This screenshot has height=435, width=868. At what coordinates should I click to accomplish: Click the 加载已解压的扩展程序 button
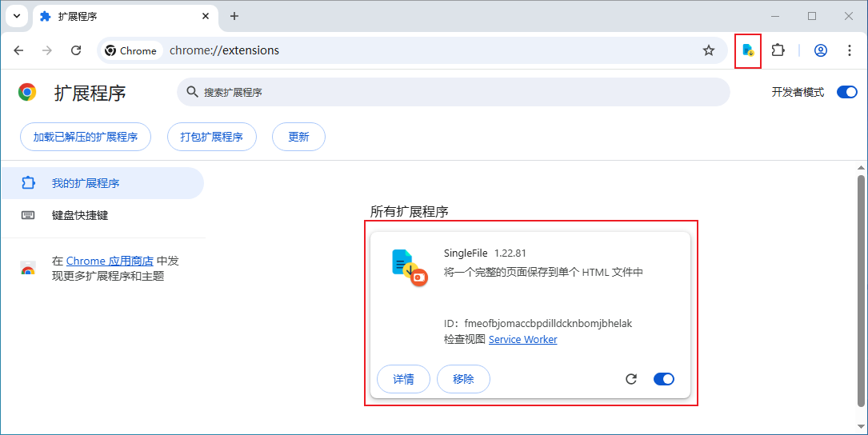tap(86, 137)
